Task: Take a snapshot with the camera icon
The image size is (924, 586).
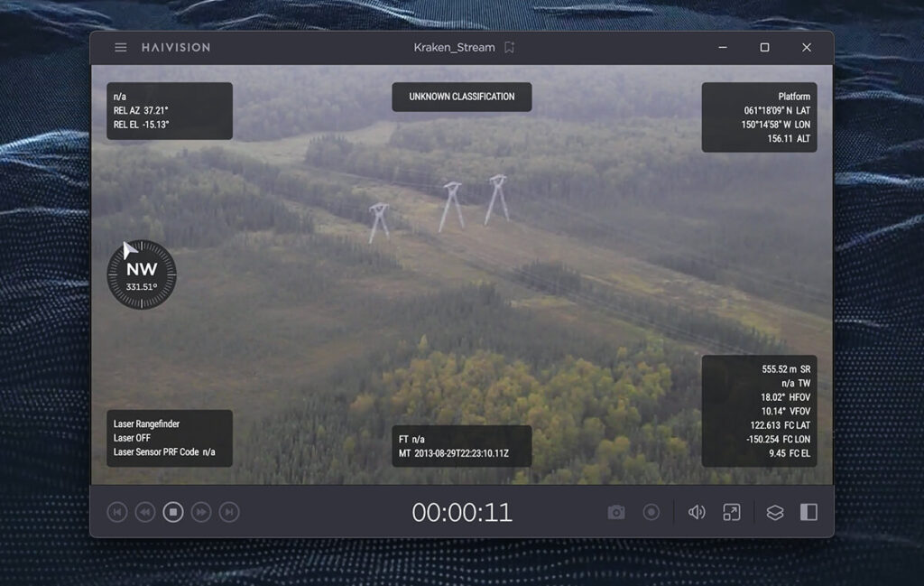Action: coord(615,512)
